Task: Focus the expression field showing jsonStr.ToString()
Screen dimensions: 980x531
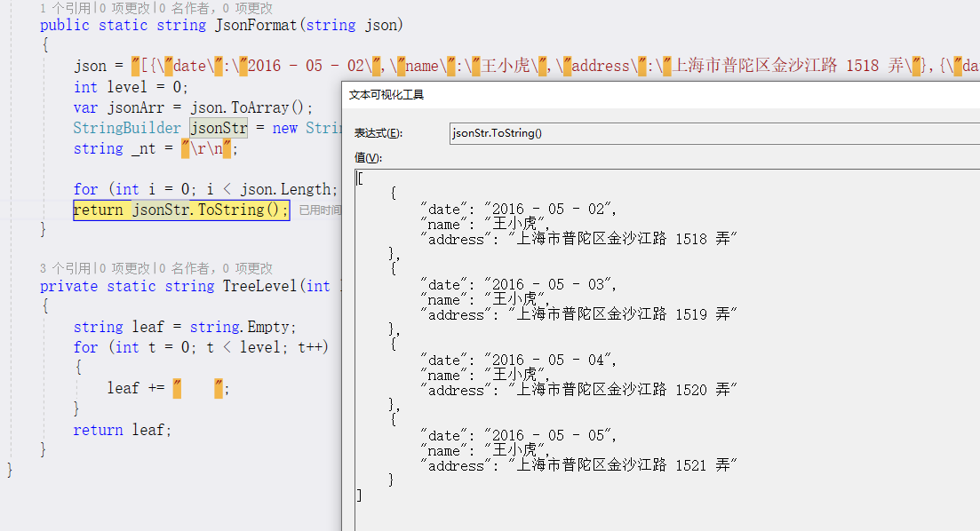Action: pos(714,133)
